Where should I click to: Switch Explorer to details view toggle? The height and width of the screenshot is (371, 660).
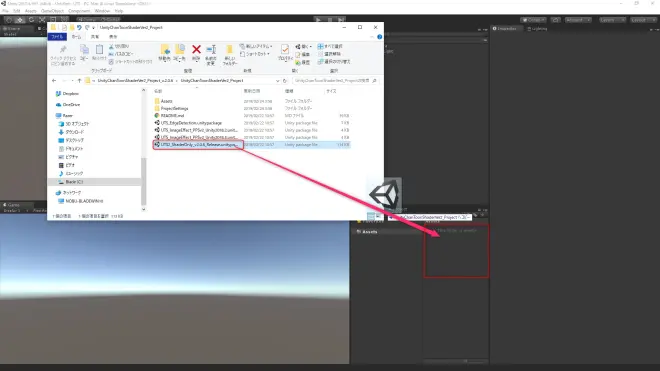click(x=371, y=216)
